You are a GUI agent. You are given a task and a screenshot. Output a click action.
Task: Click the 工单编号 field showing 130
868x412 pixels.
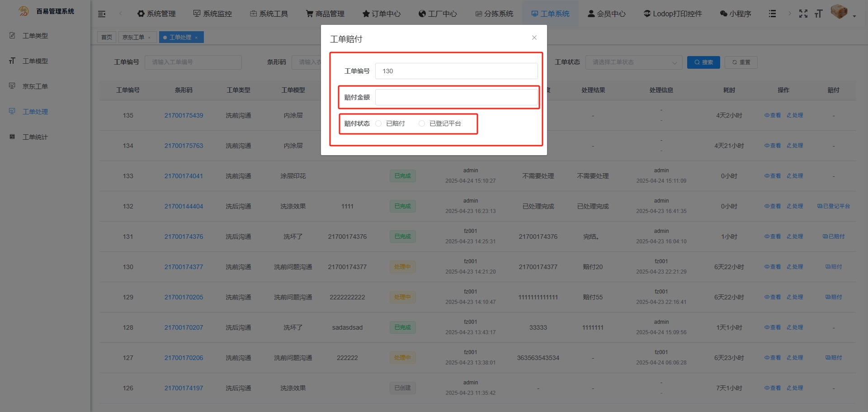tap(456, 71)
